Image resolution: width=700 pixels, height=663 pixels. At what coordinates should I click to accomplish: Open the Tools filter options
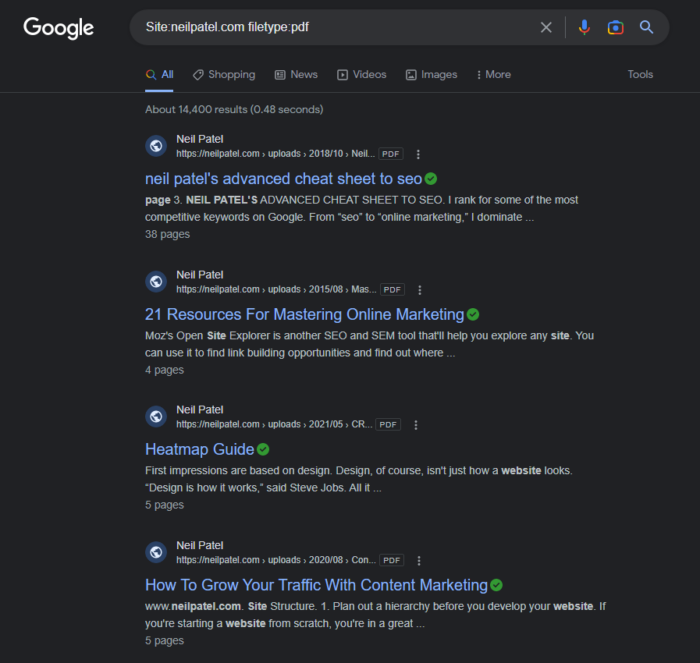point(640,75)
